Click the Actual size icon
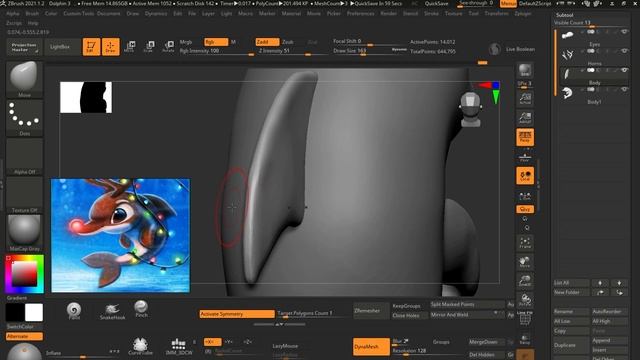The image size is (640, 360). coord(525,99)
